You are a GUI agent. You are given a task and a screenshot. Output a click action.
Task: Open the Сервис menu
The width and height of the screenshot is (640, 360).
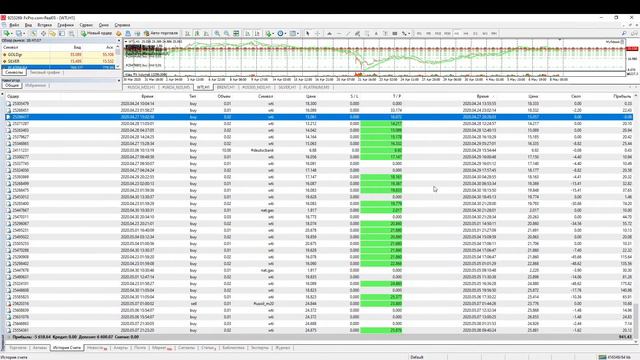click(x=86, y=25)
